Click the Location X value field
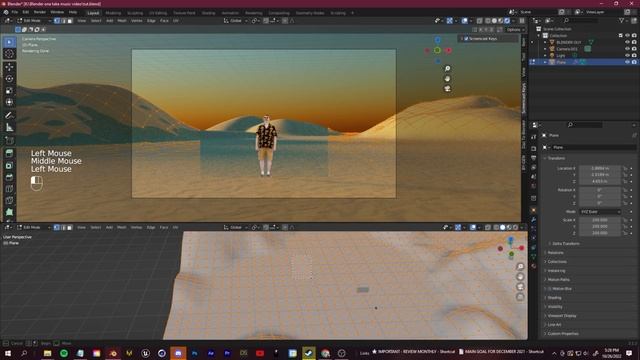 [x=600, y=168]
